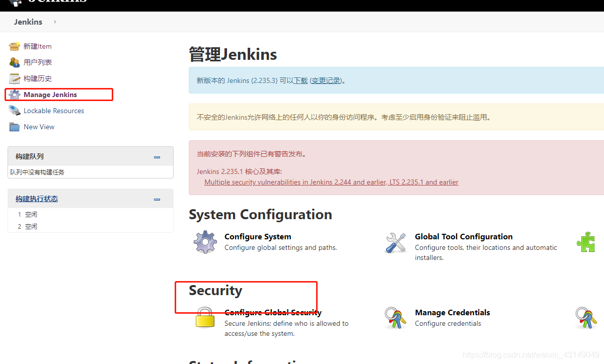Click the Configure System gear icon

point(205,242)
